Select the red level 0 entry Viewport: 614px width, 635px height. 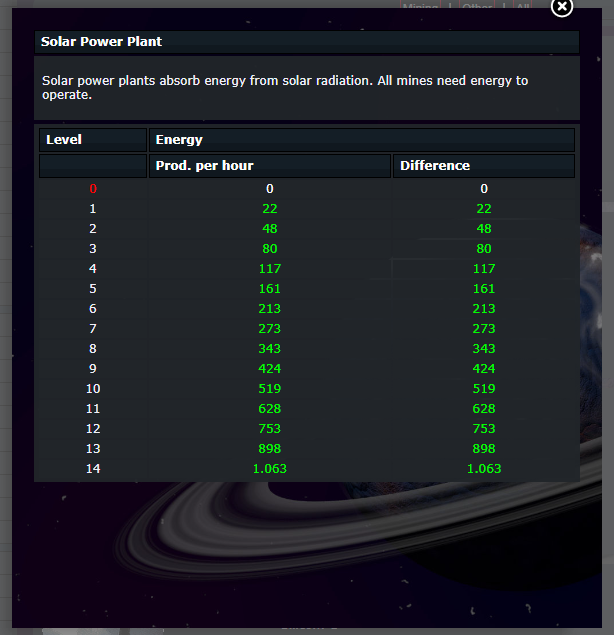[93, 189]
